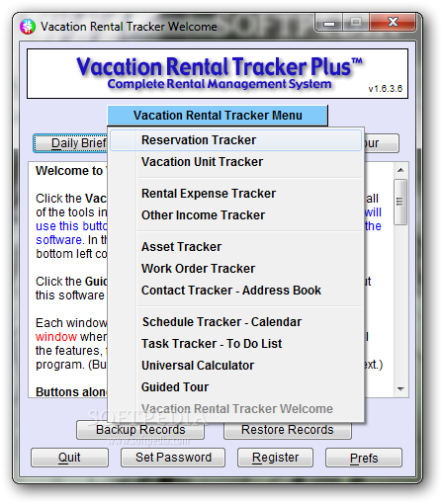
Task: Open Reservation Tracker from the menu
Action: (235, 140)
